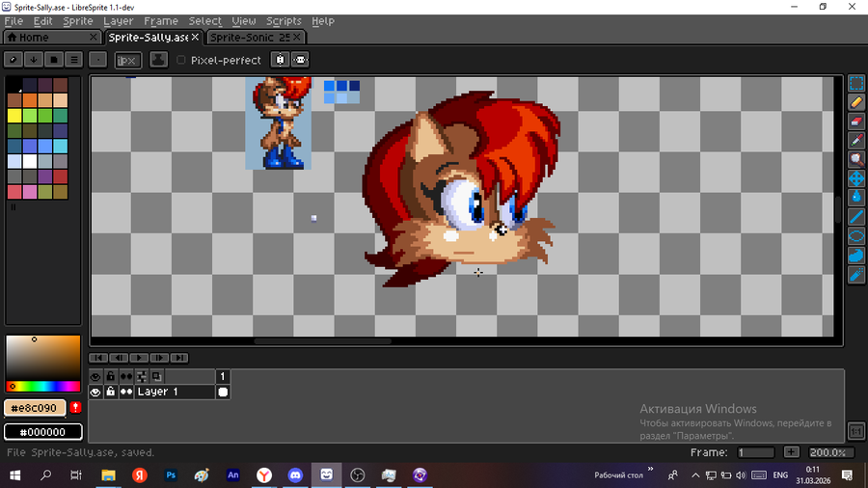This screenshot has height=488, width=868.
Task: Go to first frame button
Action: tap(98, 358)
